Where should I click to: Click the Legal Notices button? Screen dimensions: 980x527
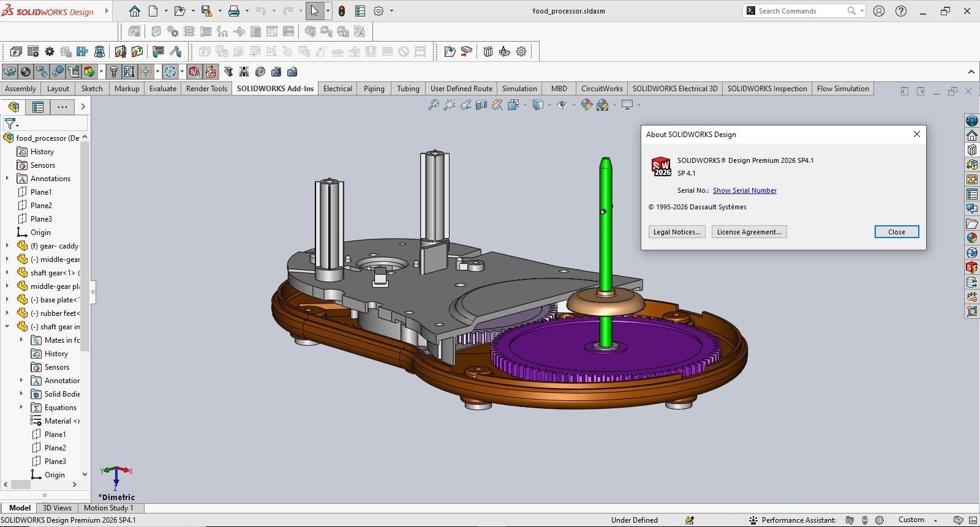(677, 232)
